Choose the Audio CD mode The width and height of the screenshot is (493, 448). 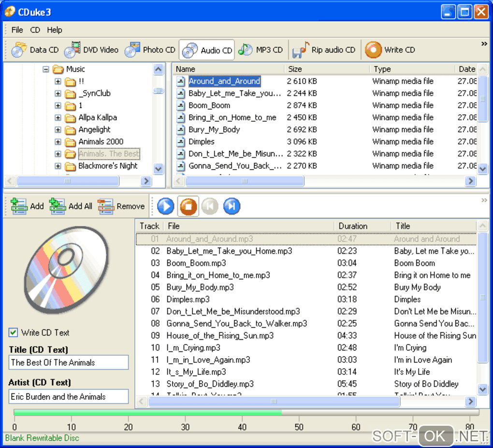[207, 50]
